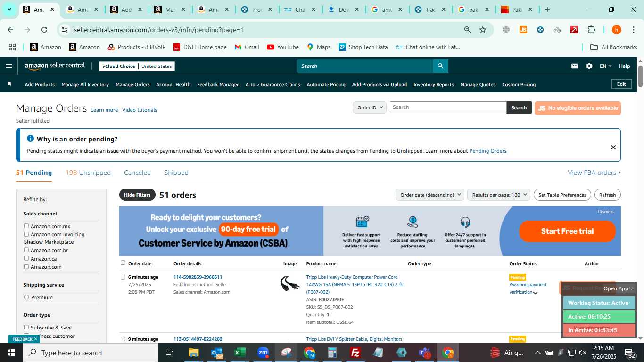Click the Amazon Seller Central logo
The height and width of the screenshot is (362, 644).
[55, 66]
